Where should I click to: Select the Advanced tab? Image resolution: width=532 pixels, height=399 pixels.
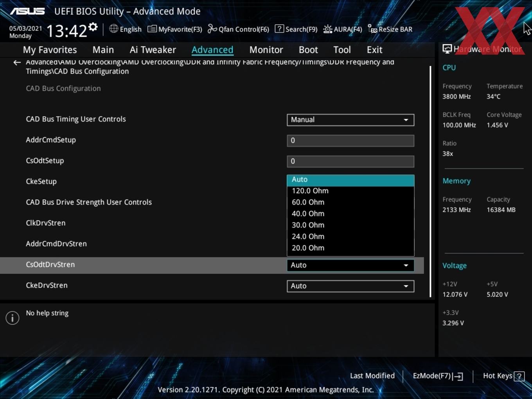(212, 50)
